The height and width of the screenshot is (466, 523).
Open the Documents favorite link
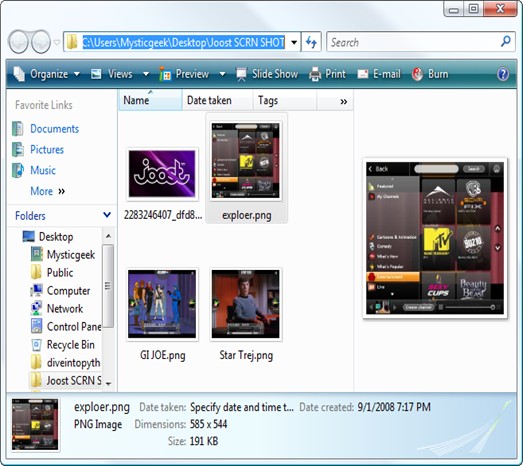tap(55, 129)
